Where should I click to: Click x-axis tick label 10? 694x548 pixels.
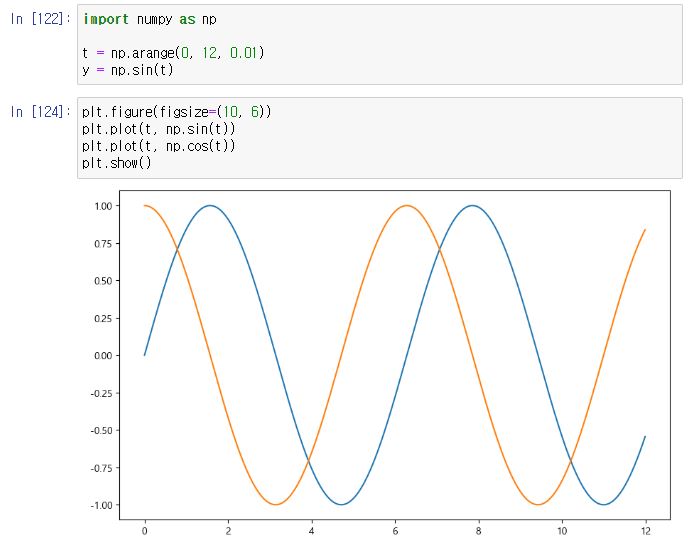point(562,531)
